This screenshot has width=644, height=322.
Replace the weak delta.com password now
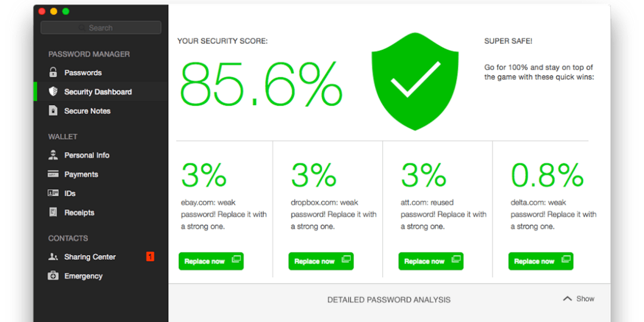click(541, 261)
